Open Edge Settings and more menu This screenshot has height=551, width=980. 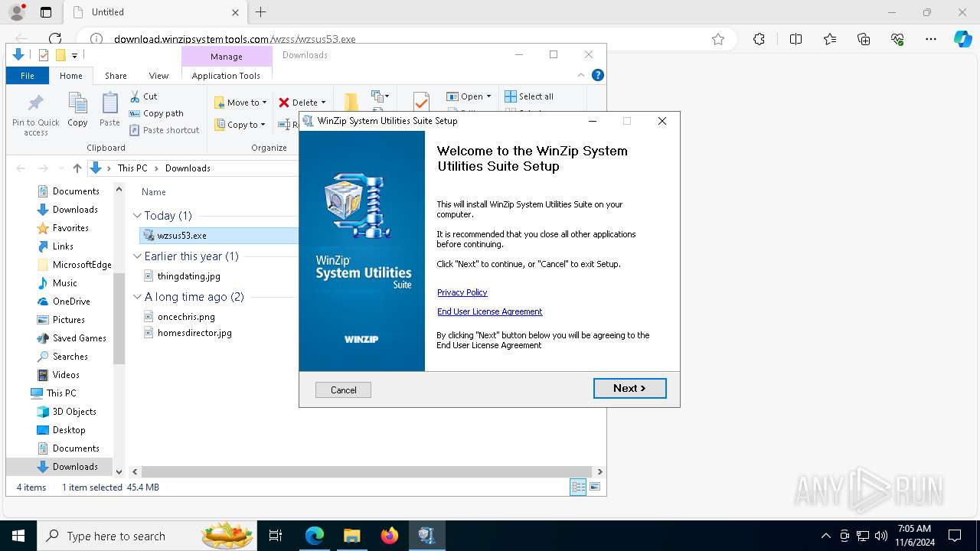coord(930,39)
